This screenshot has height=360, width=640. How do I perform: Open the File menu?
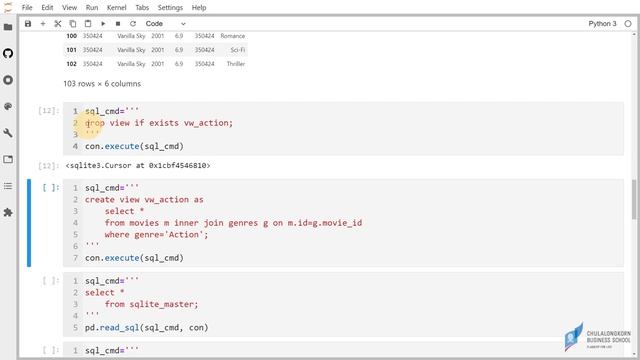point(27,7)
